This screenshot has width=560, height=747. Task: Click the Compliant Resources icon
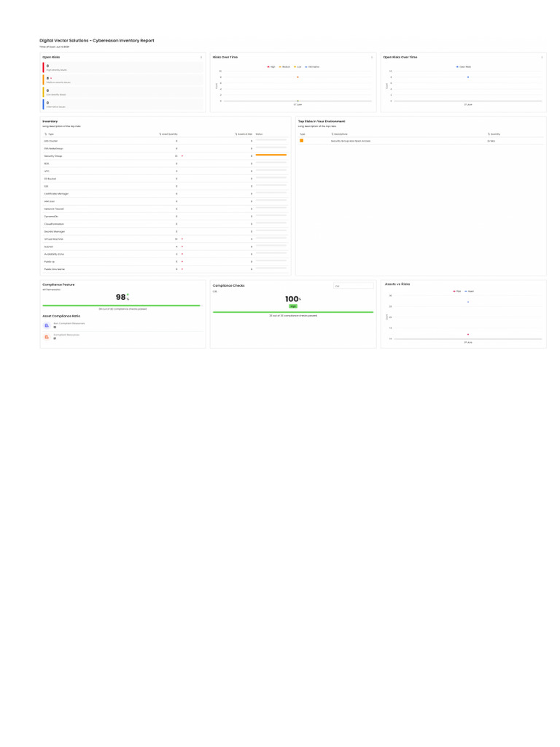[x=47, y=337]
